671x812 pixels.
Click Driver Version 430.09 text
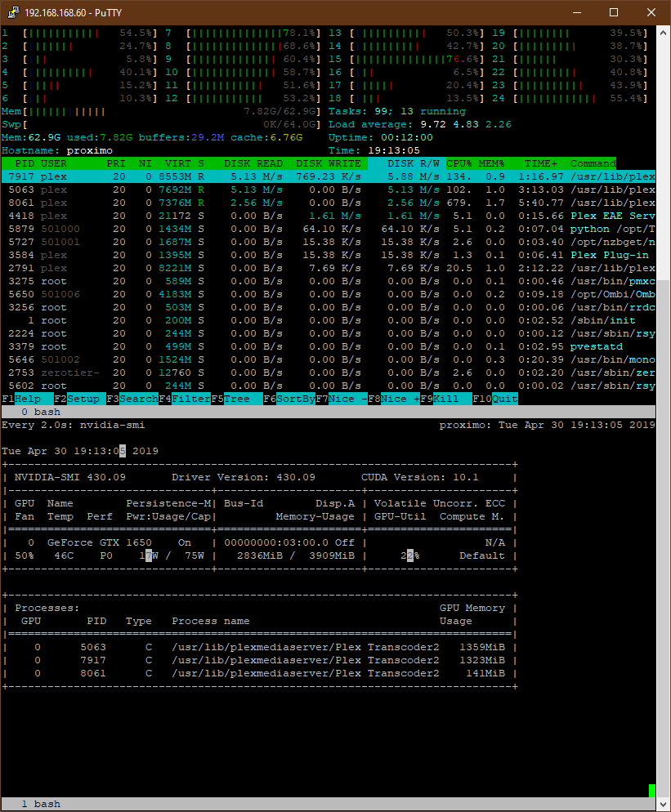point(244,477)
